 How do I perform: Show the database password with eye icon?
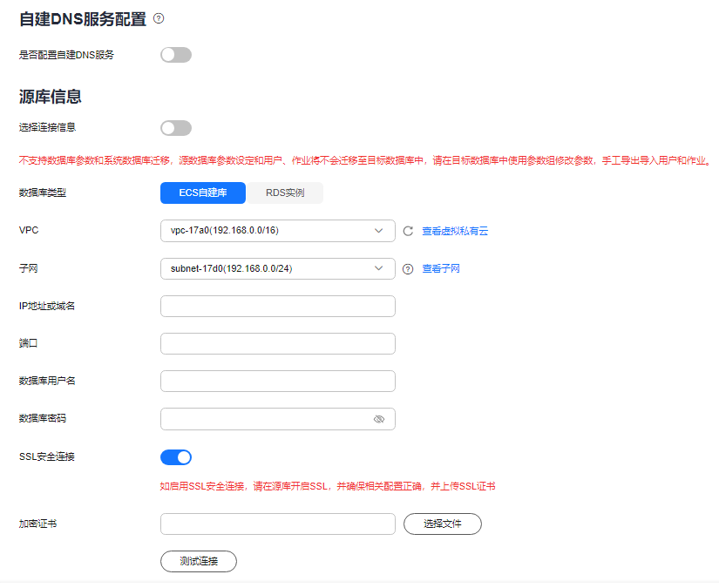(379, 419)
